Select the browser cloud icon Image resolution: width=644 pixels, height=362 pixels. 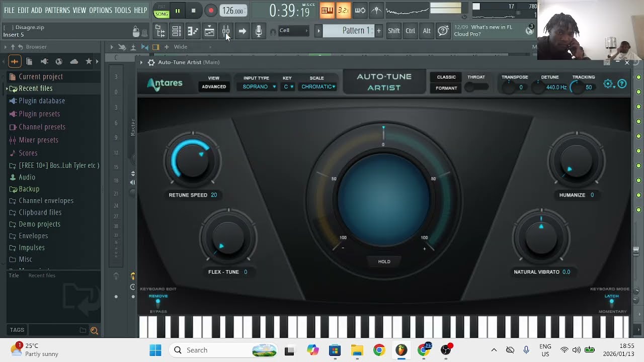click(74, 61)
